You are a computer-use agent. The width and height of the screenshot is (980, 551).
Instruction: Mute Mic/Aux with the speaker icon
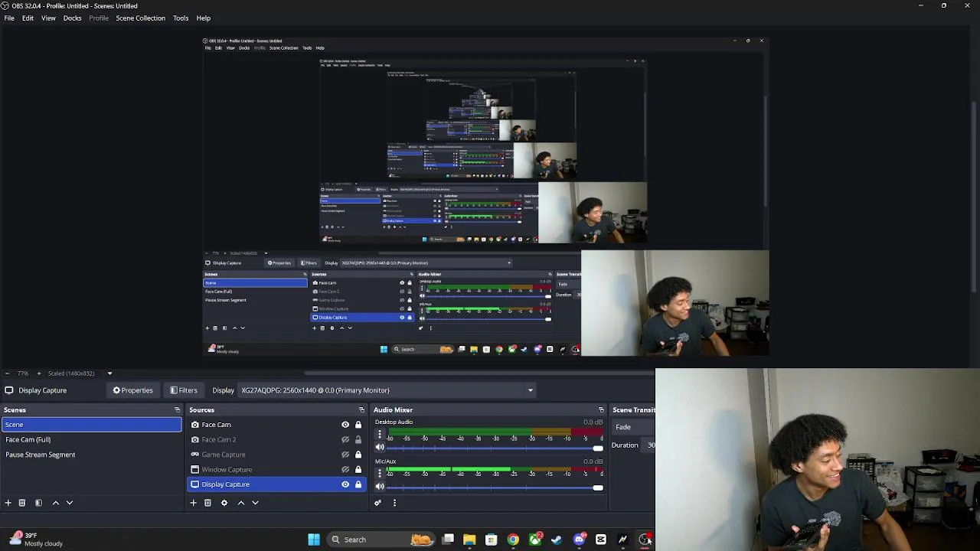[x=380, y=487]
